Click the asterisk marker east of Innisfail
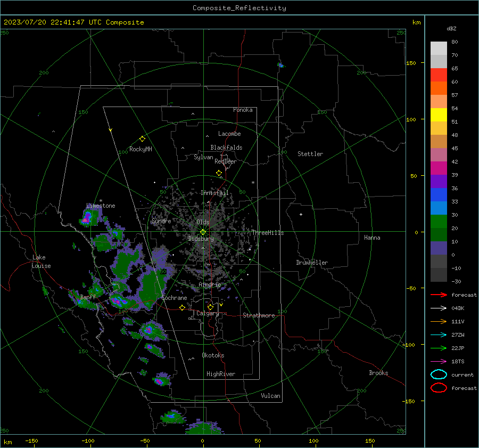This screenshot has width=479, height=448. click(x=253, y=183)
